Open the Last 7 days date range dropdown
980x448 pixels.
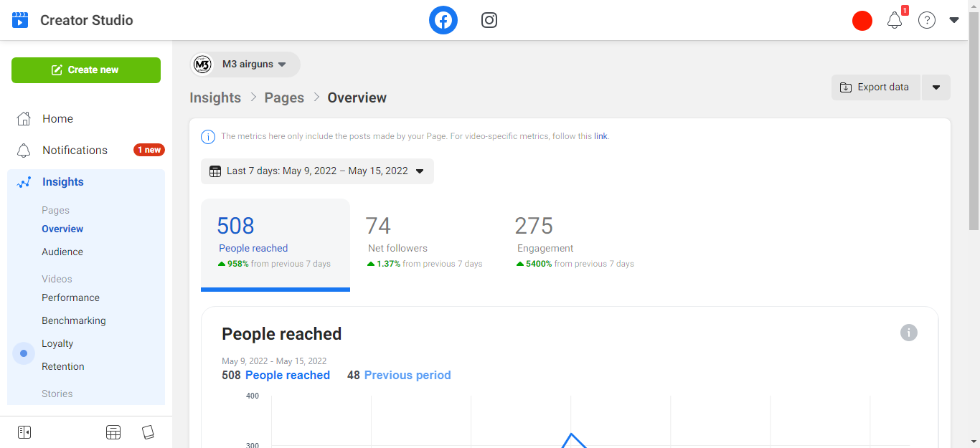[x=317, y=171]
